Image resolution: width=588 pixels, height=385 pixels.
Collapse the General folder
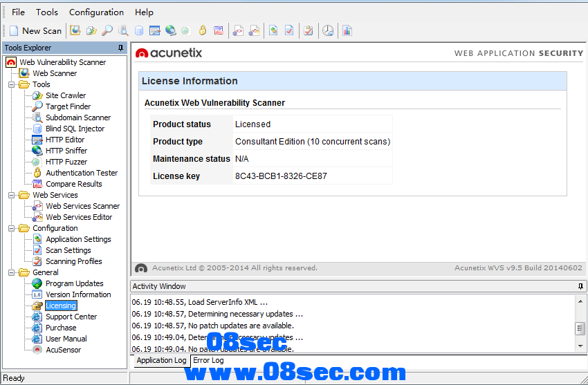12,272
